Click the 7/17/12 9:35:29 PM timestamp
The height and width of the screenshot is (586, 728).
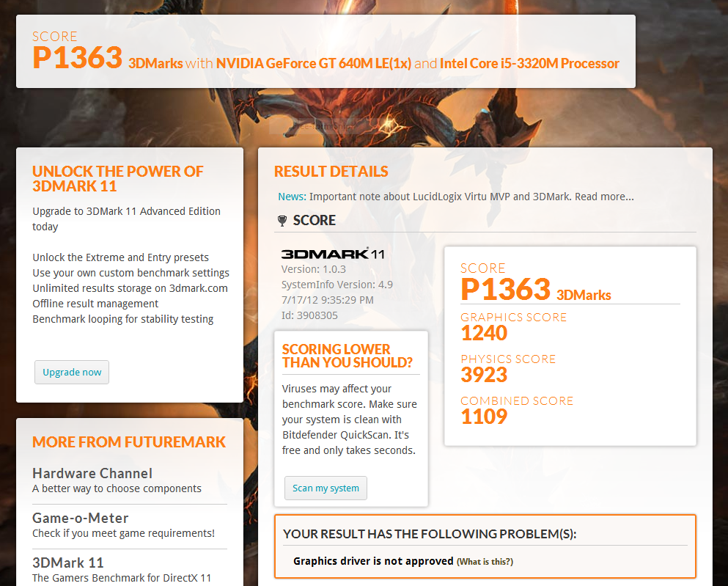point(327,300)
